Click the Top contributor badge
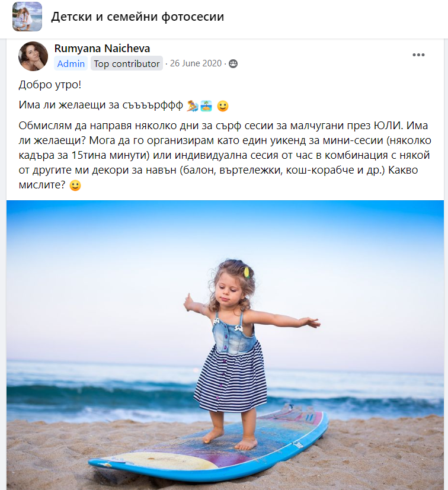The width and height of the screenshot is (448, 490). coord(127,63)
